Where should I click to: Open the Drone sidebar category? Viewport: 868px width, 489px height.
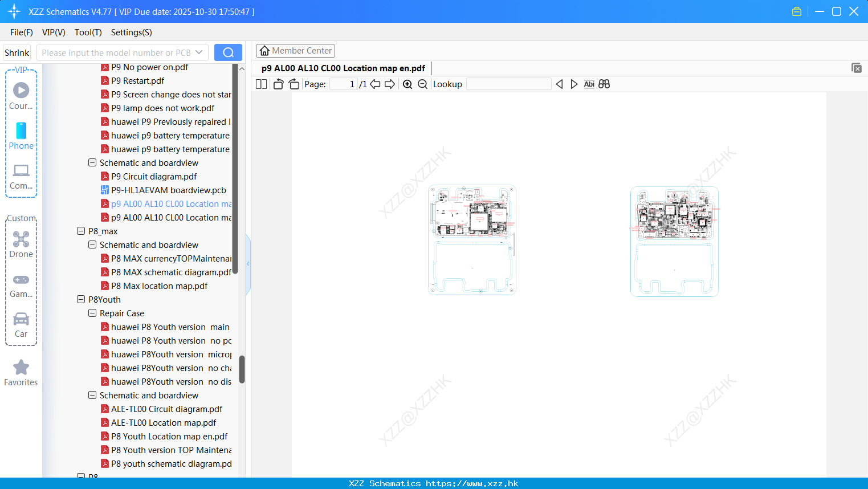(x=21, y=244)
